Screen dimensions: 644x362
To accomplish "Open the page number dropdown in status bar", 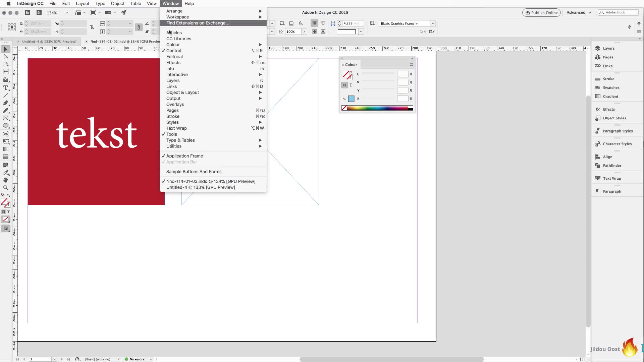I will 54,359.
